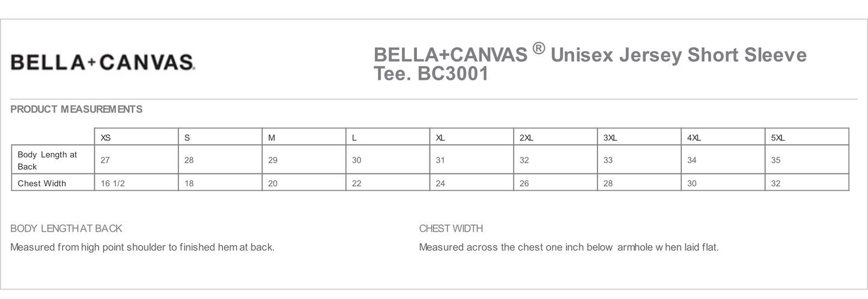Select the body length value 30 for L
This screenshot has height=299, width=868.
357,160
